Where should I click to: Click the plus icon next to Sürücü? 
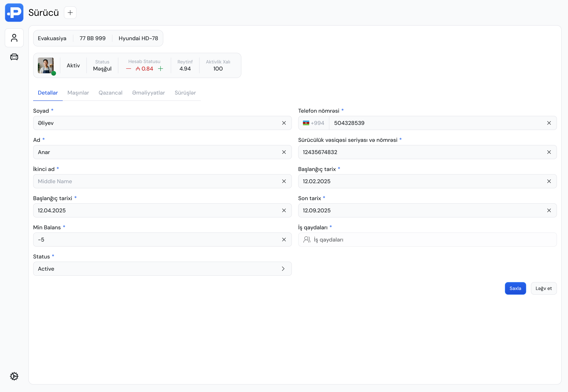click(70, 13)
